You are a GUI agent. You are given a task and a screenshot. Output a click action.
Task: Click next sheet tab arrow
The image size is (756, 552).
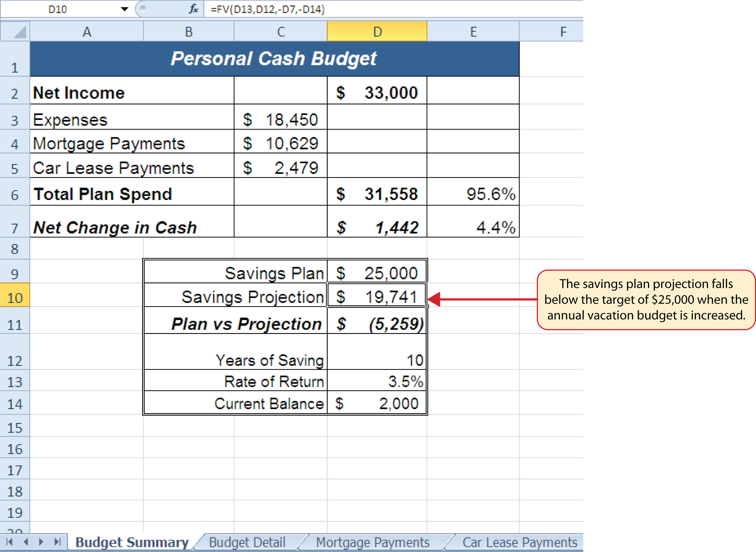coord(41,542)
